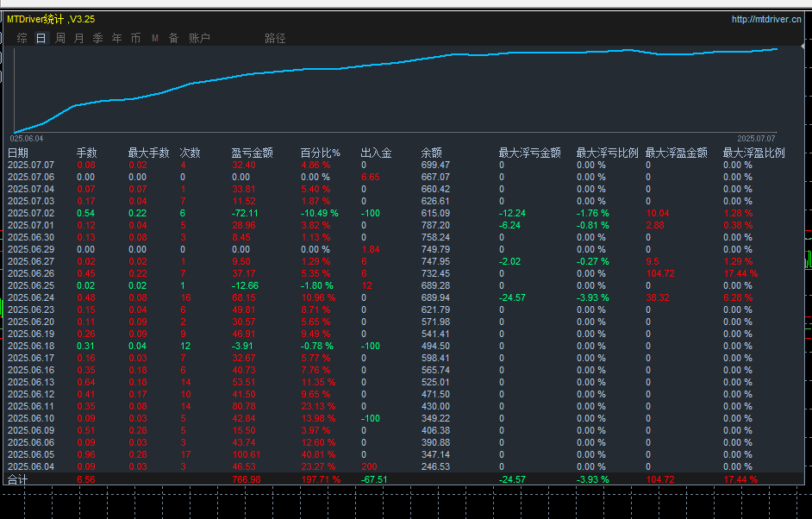Image resolution: width=812 pixels, height=519 pixels.
Task: Click the MTDriver统计 V3.25 title
Action: coord(51,19)
